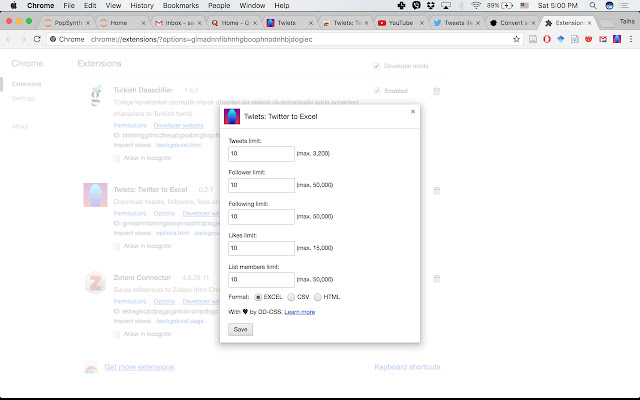Open Keyboard shortcuts link
640x400 pixels.
click(x=407, y=367)
